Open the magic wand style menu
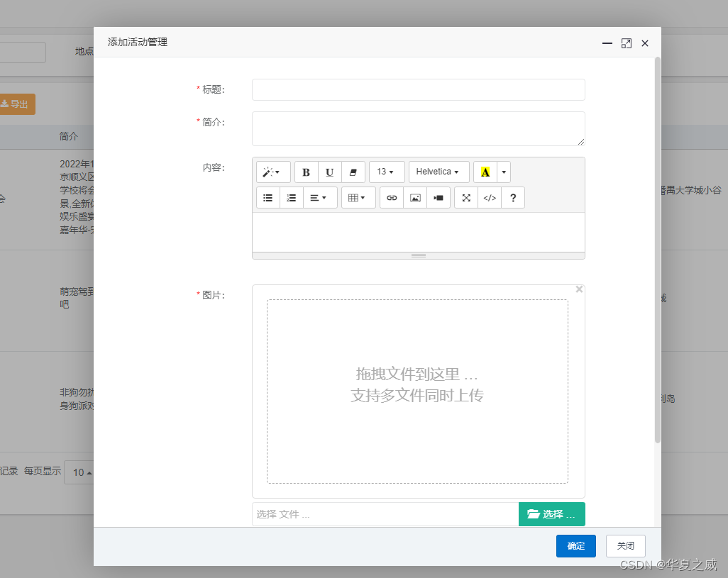Screen dimensions: 728x578 [273, 172]
